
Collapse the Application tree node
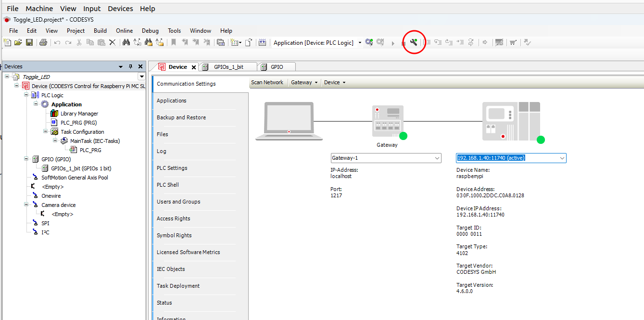click(36, 104)
